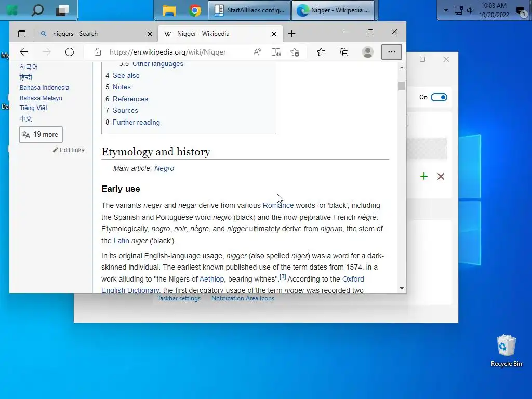This screenshot has height=399, width=532.
Task: Add this page to favorites star
Action: tap(295, 52)
